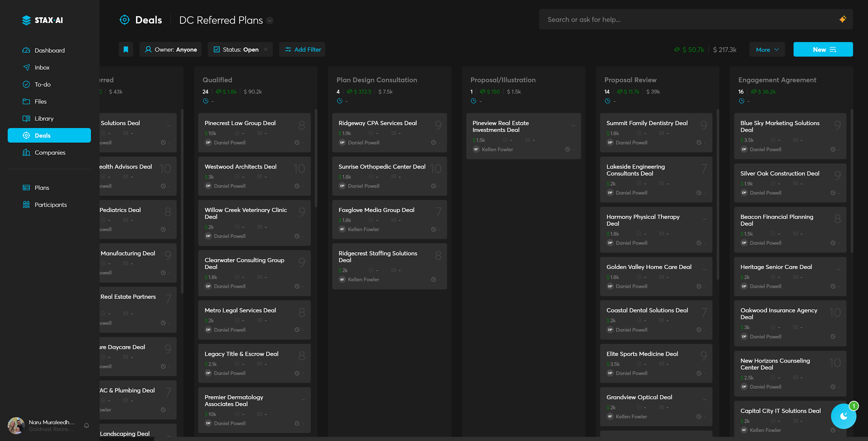Click the New deal button

(823, 49)
